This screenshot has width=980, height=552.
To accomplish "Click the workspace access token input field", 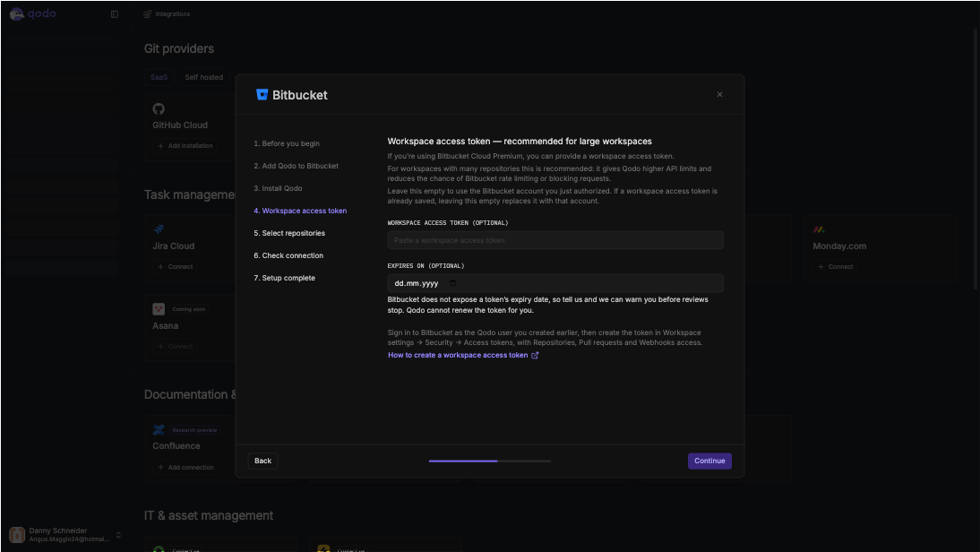I will pyautogui.click(x=555, y=240).
